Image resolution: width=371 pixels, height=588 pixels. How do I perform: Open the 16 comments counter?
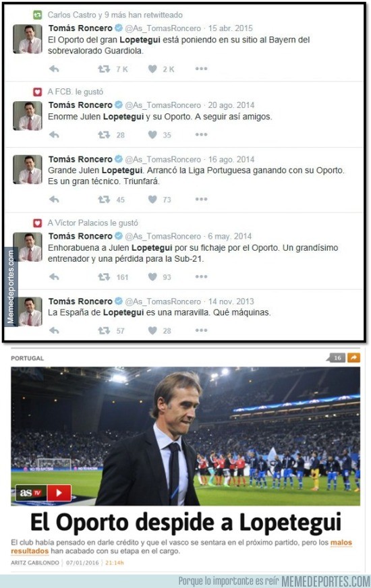point(336,358)
